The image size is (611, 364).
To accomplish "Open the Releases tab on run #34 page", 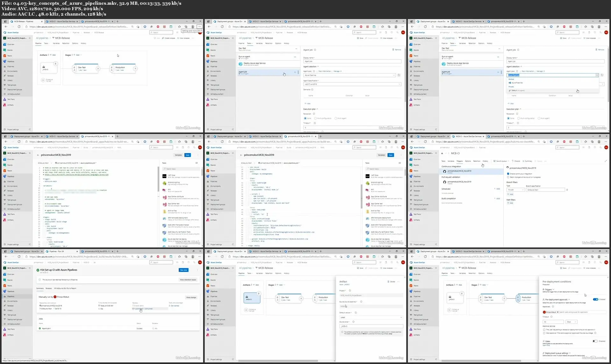I will coord(48,288).
